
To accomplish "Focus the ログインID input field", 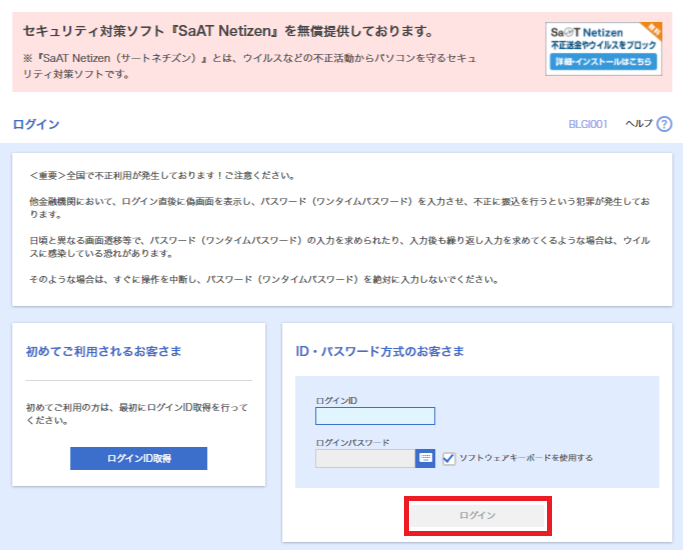I will pyautogui.click(x=375, y=416).
